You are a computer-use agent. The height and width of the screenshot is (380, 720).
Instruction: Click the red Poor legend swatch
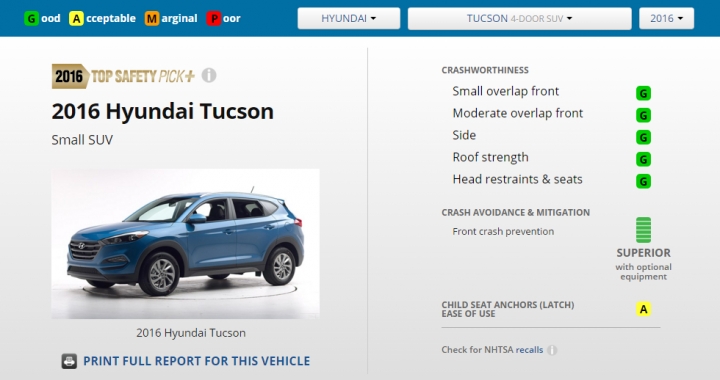coord(214,18)
